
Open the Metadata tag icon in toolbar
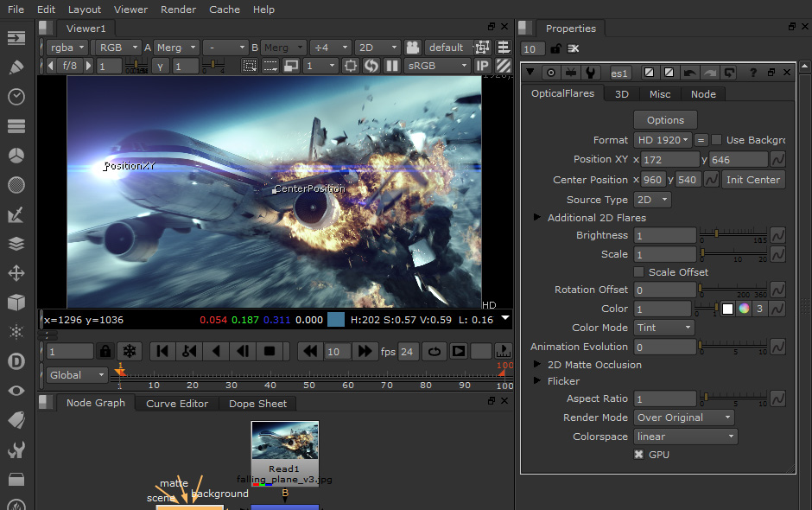(16, 420)
